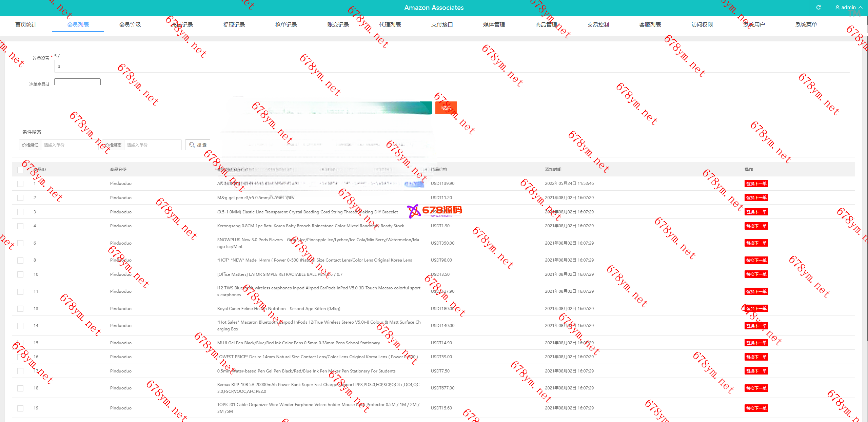
Task: Focus the 价格最低 price input
Action: tap(70, 145)
